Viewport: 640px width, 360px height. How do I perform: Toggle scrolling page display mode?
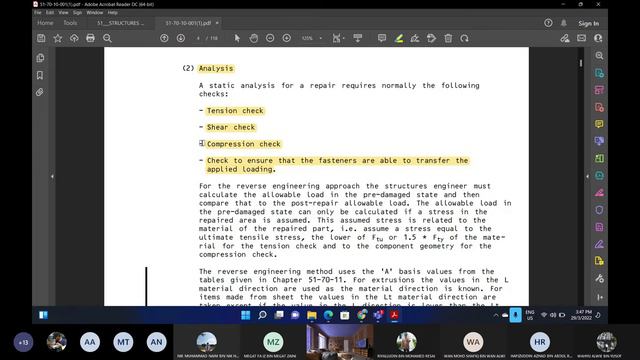pos(358,38)
